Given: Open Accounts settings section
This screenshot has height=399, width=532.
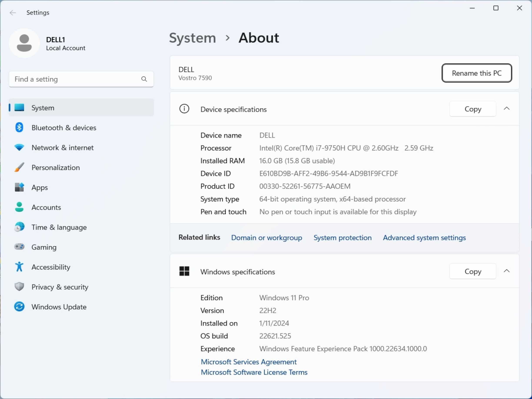Looking at the screenshot, I should click(46, 207).
